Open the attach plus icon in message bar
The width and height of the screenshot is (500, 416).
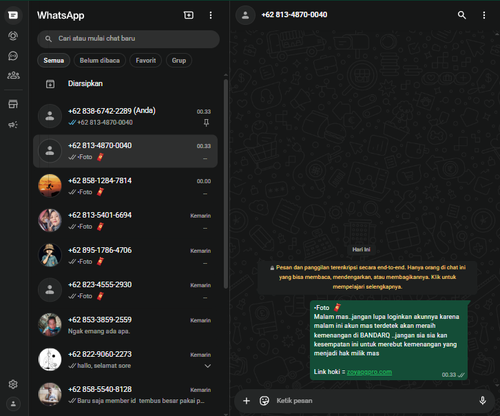[246, 401]
